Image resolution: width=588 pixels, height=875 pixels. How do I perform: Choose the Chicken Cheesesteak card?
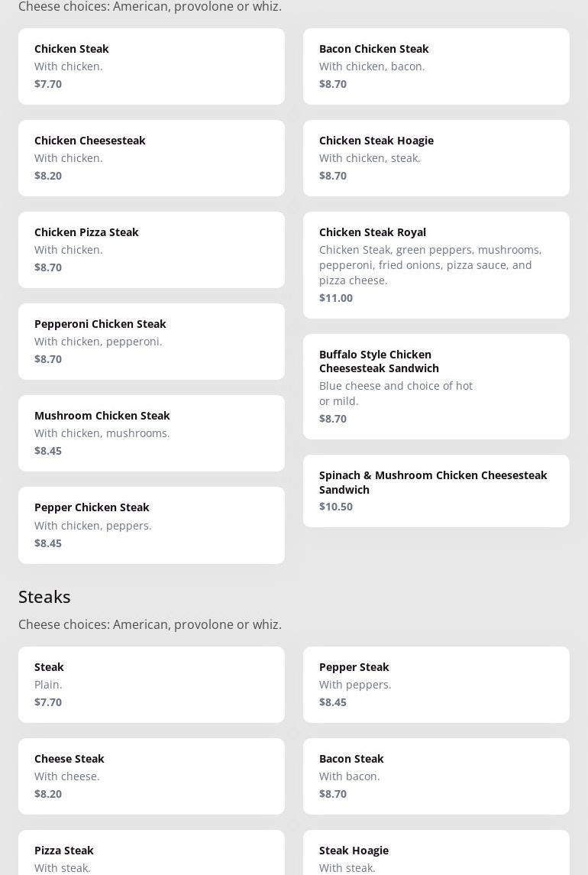click(151, 158)
